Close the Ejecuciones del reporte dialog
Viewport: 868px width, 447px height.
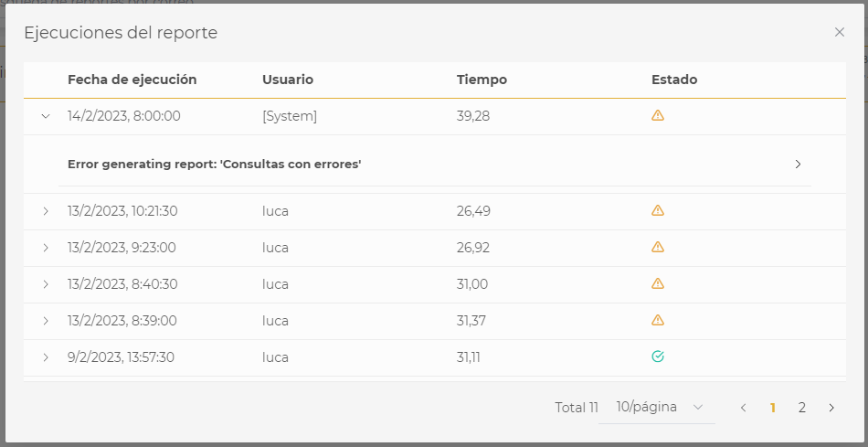coord(840,32)
